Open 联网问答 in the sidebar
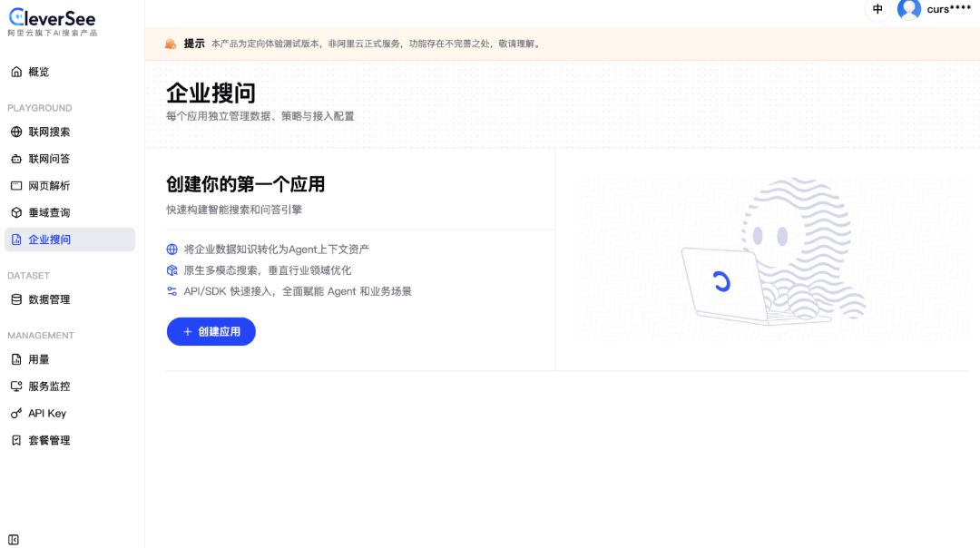This screenshot has width=980, height=548. pos(69,159)
